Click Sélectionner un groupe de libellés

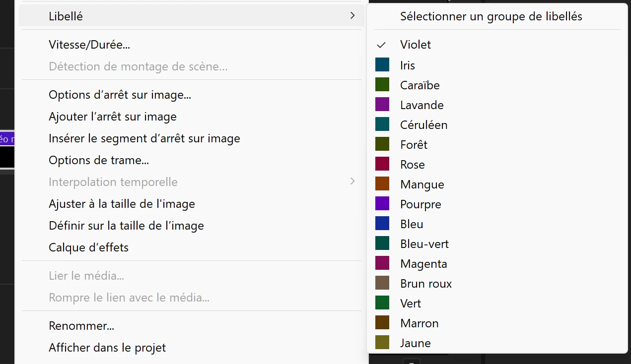(x=491, y=16)
